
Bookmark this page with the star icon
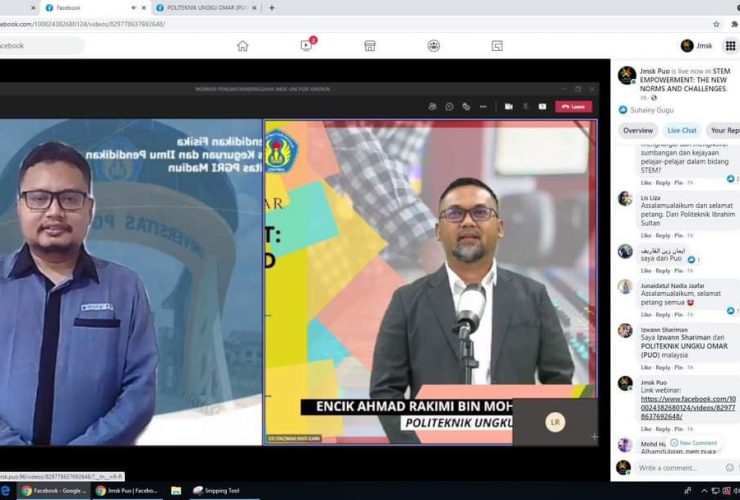pyautogui.click(x=716, y=24)
